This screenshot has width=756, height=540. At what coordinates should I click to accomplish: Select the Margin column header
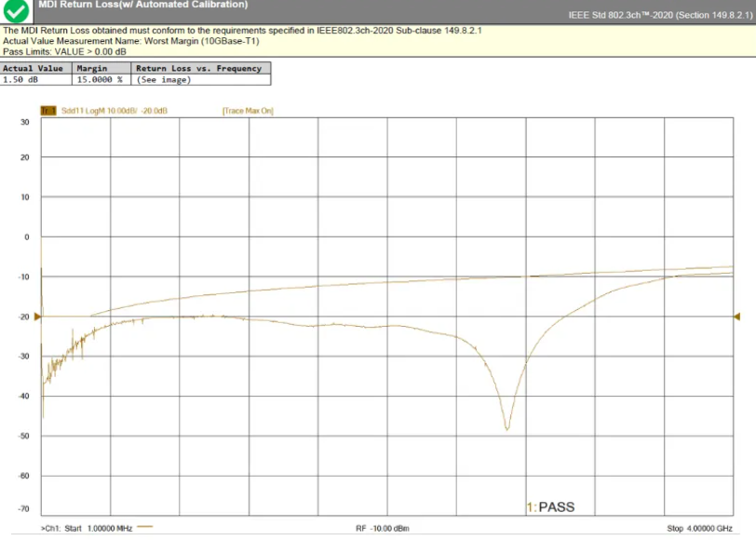click(92, 68)
